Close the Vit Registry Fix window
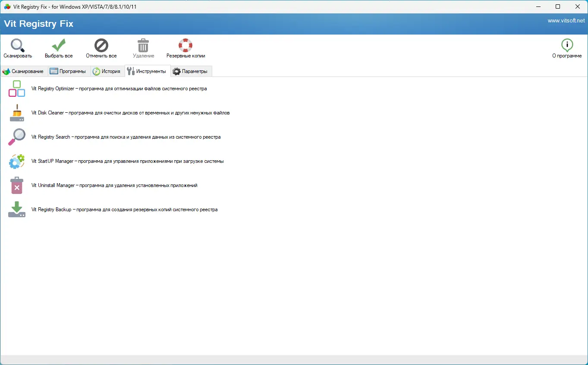Screen dimensions: 588x365 click(578, 7)
